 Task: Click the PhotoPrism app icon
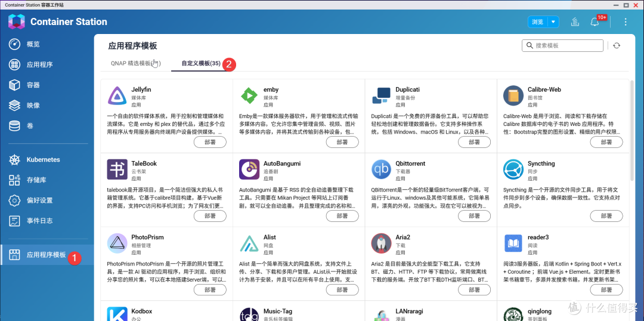tap(117, 243)
